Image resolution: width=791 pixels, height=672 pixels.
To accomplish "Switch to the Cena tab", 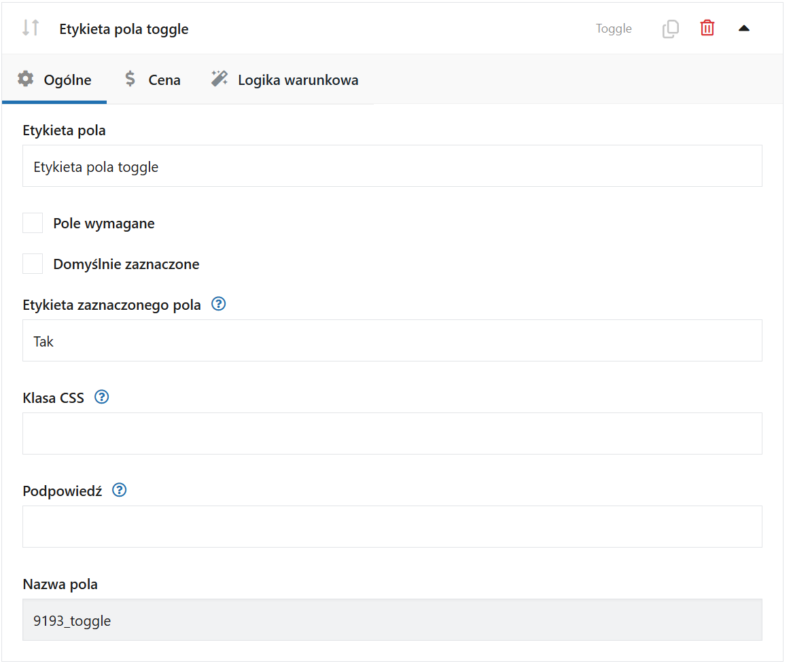I will click(x=164, y=80).
